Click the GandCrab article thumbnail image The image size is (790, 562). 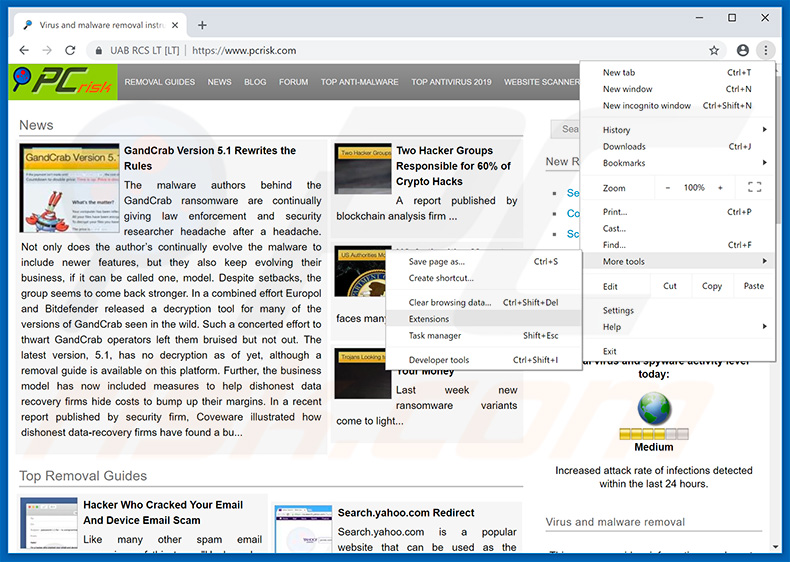pos(69,188)
